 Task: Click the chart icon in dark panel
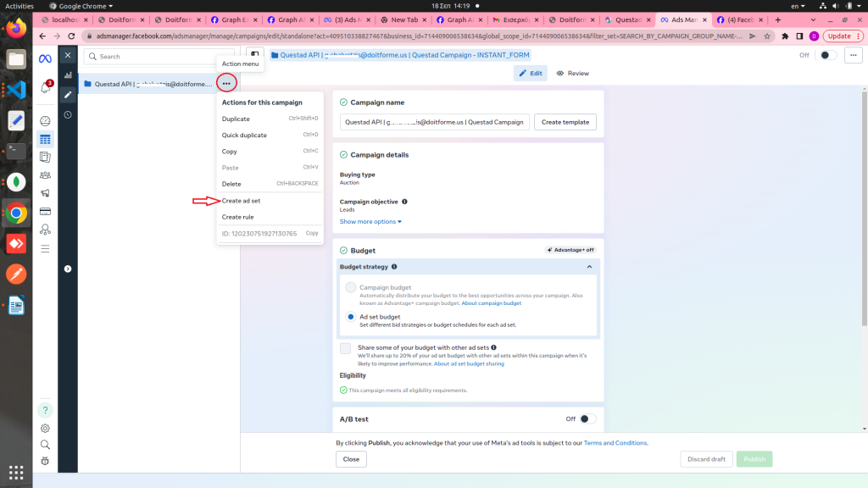click(68, 75)
